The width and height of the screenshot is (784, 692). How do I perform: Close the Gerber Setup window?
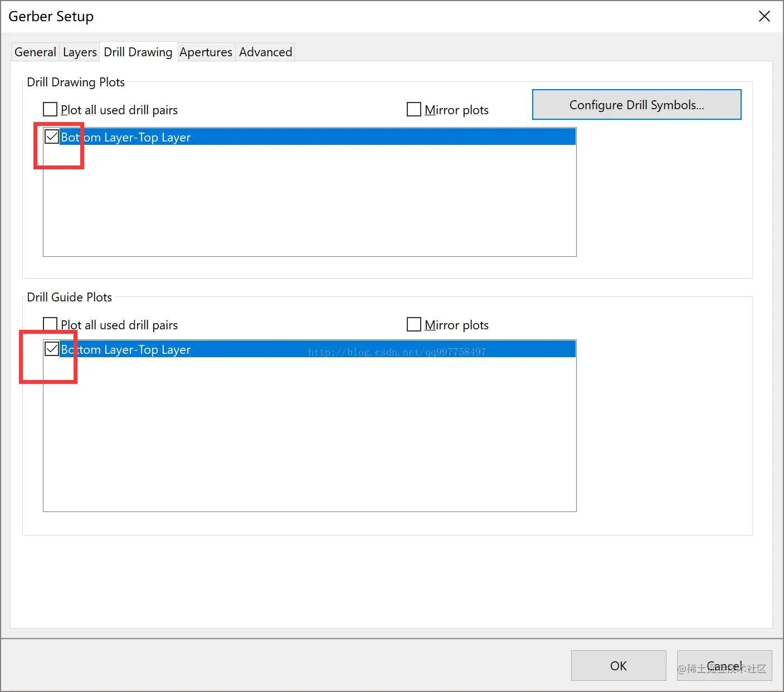tap(764, 16)
